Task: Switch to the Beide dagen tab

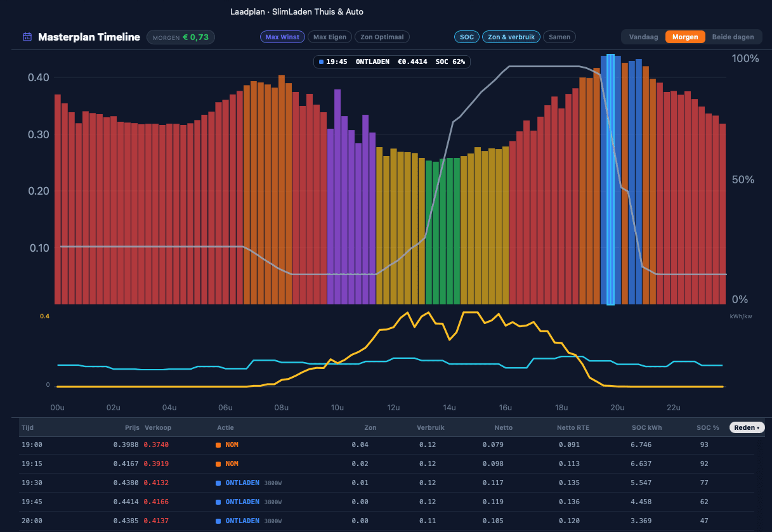Action: (x=733, y=37)
